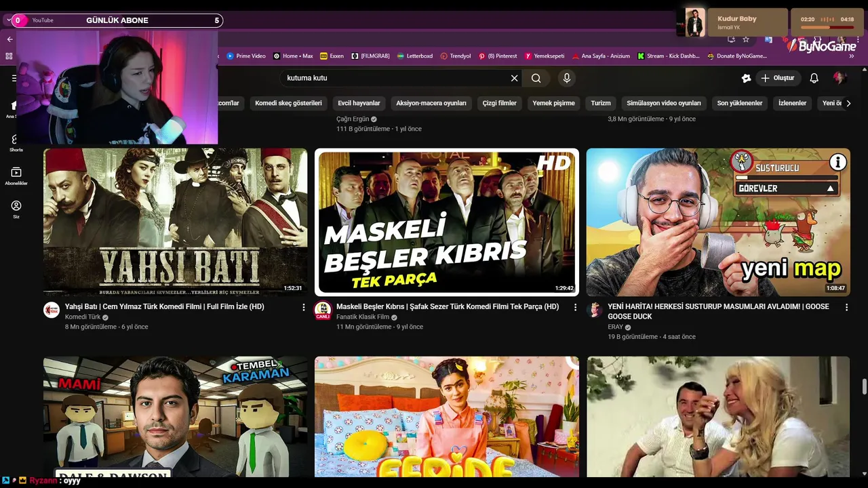Select the Turizm filter chip

601,103
